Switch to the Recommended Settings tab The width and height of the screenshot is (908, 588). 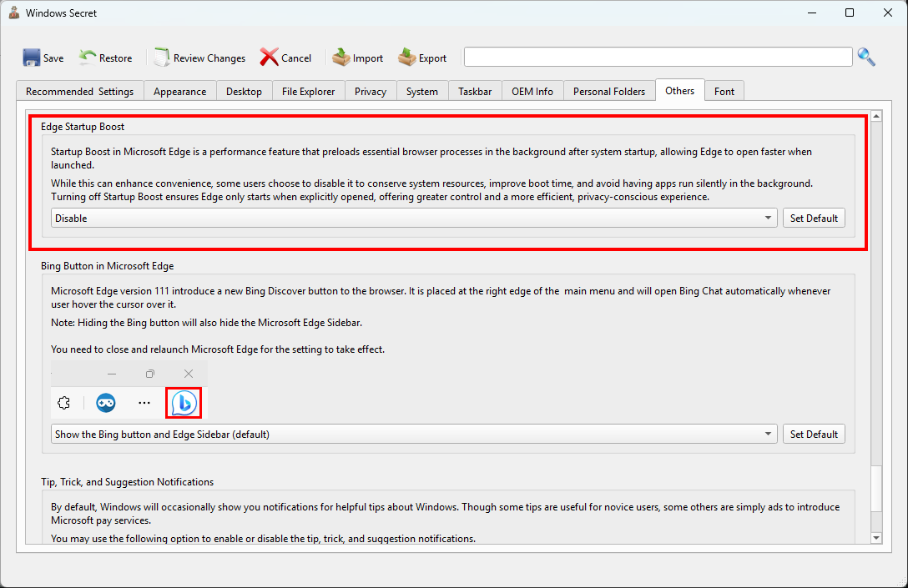pyautogui.click(x=80, y=92)
